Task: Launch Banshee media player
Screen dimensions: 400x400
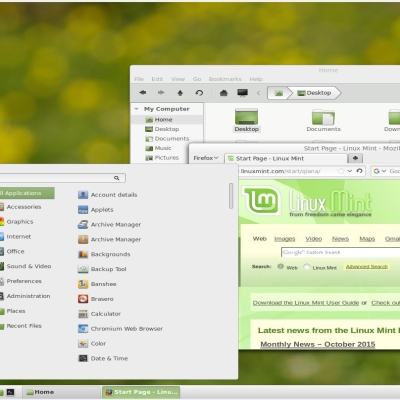Action: pos(97,284)
